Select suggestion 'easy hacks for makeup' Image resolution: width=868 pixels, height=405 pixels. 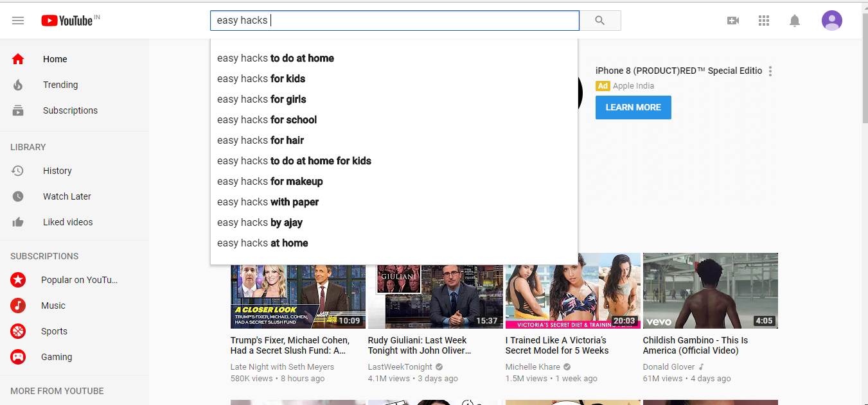(x=394, y=182)
